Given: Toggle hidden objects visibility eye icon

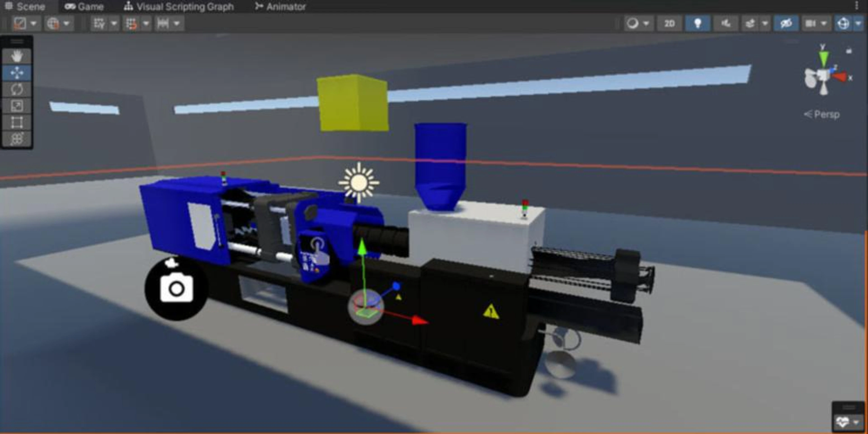Looking at the screenshot, I should 786,23.
